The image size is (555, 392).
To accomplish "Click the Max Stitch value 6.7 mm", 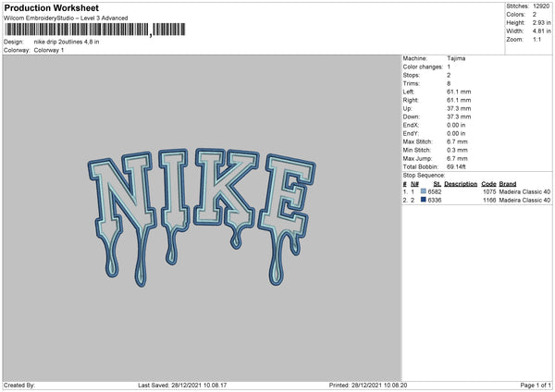I will 457,141.
